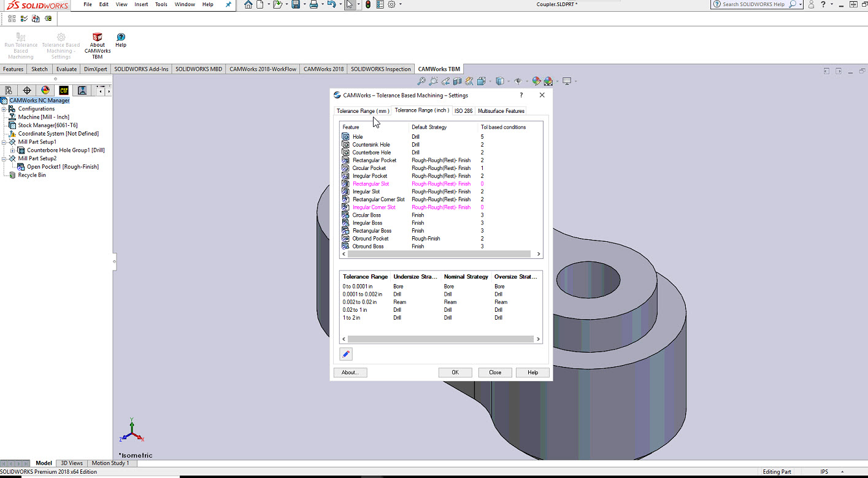Open the Undo dropdown arrow
Screen dimensions: 868x478
pos(339,4)
